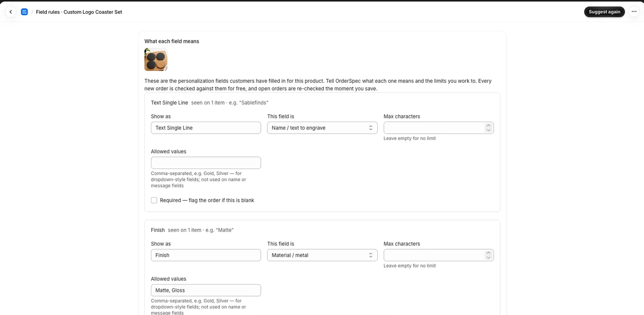Screen dimensions: 644x315
Task: Open the OrderSpec app icon
Action: point(24,12)
